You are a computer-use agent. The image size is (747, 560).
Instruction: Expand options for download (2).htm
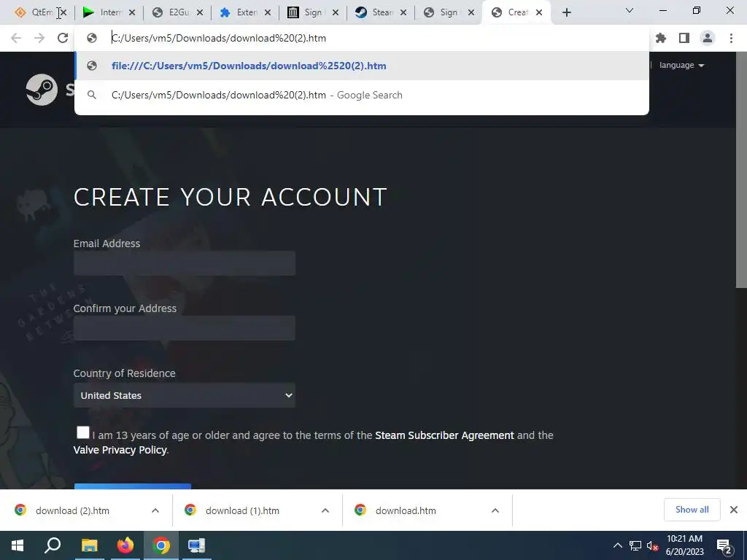[155, 510]
